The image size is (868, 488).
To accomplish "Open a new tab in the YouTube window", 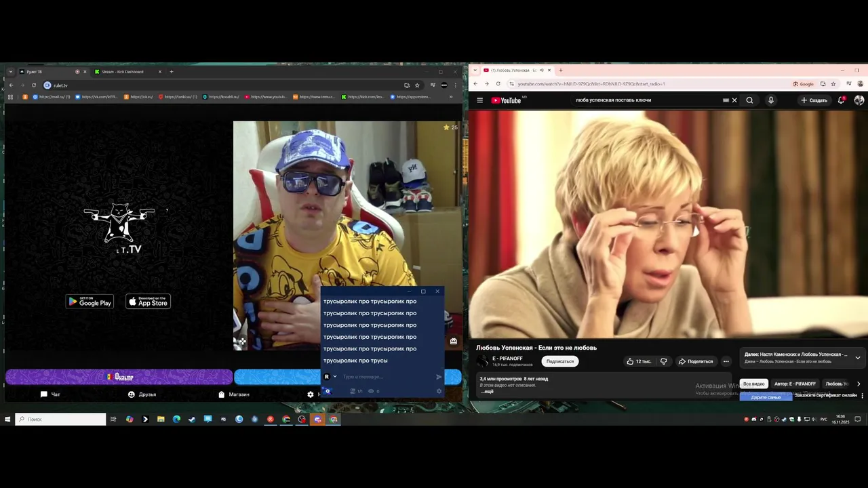I will tap(560, 70).
